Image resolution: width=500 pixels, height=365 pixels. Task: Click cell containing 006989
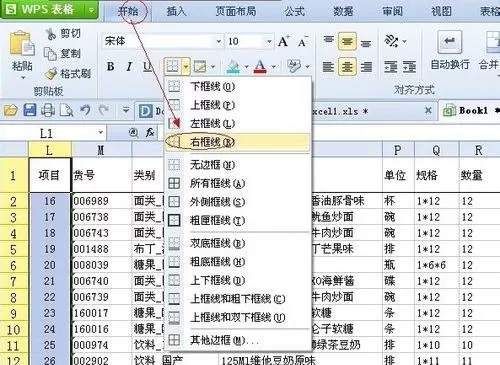point(101,201)
